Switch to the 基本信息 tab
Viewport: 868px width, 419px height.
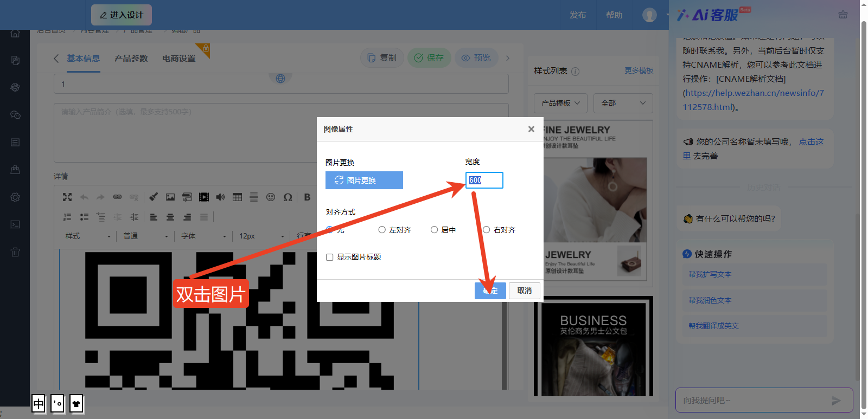point(84,58)
